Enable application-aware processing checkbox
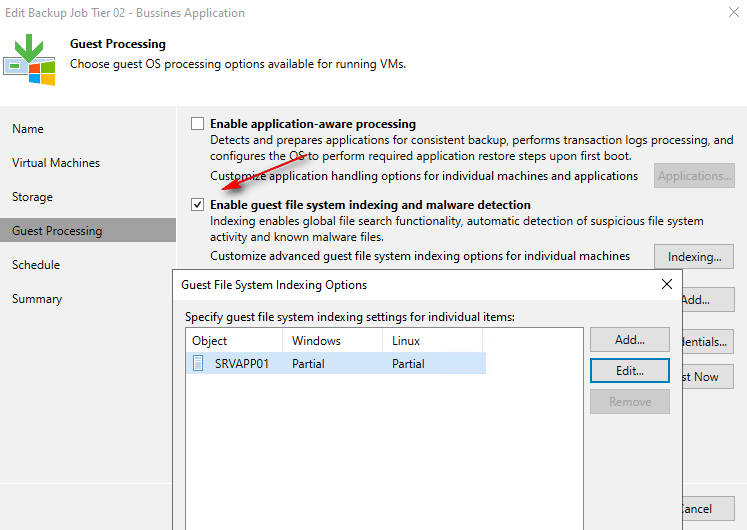This screenshot has width=747, height=530. coord(197,124)
